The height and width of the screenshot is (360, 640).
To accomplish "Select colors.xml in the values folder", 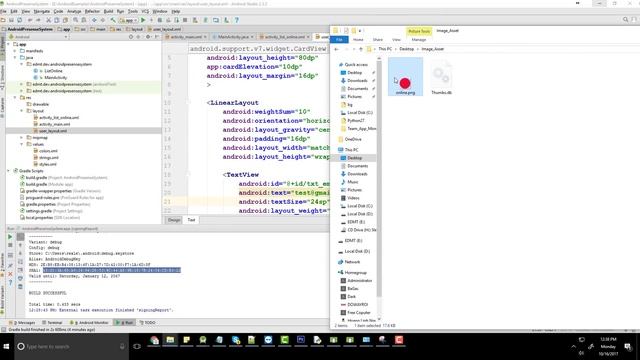I will (x=49, y=151).
